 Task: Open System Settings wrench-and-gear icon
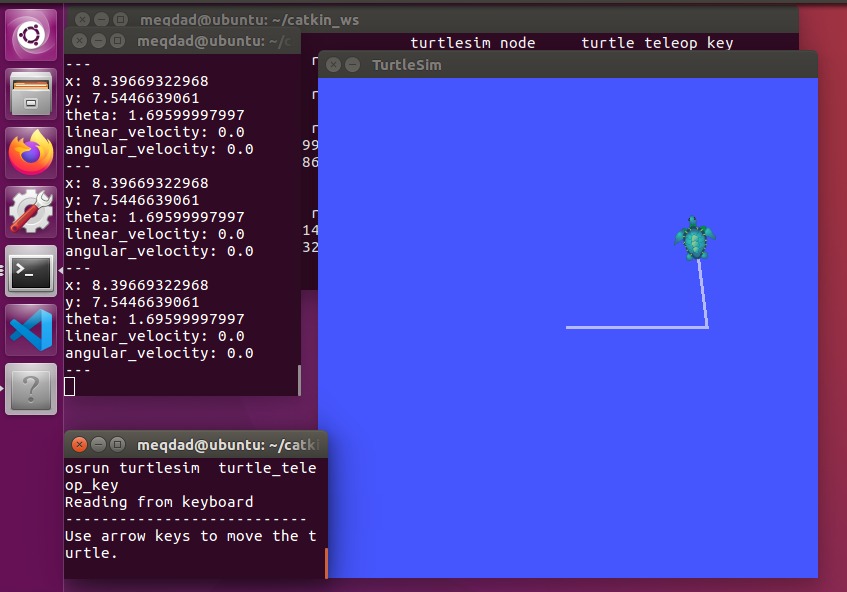(x=31, y=212)
